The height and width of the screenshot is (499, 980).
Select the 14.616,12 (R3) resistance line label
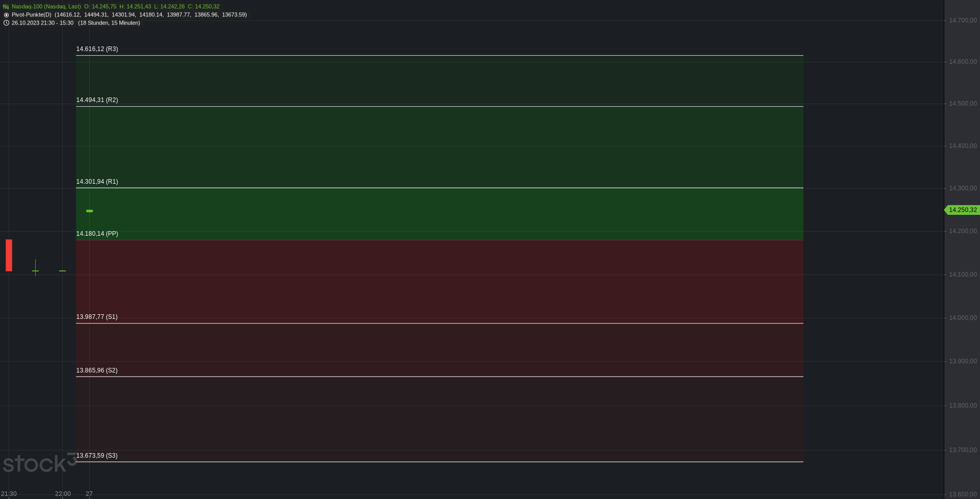(97, 49)
